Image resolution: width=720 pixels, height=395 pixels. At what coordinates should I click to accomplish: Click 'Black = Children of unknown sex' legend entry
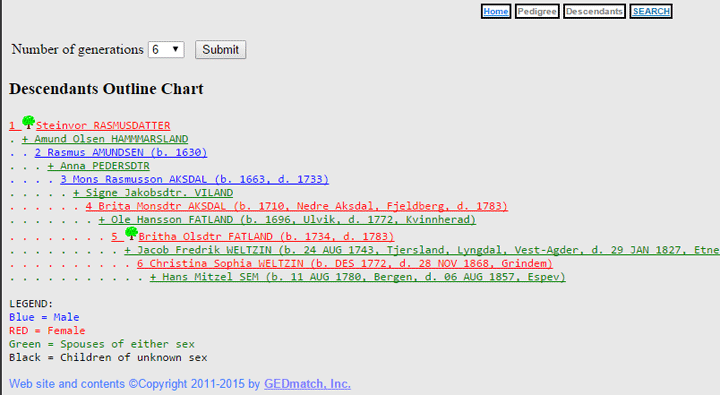(x=108, y=357)
